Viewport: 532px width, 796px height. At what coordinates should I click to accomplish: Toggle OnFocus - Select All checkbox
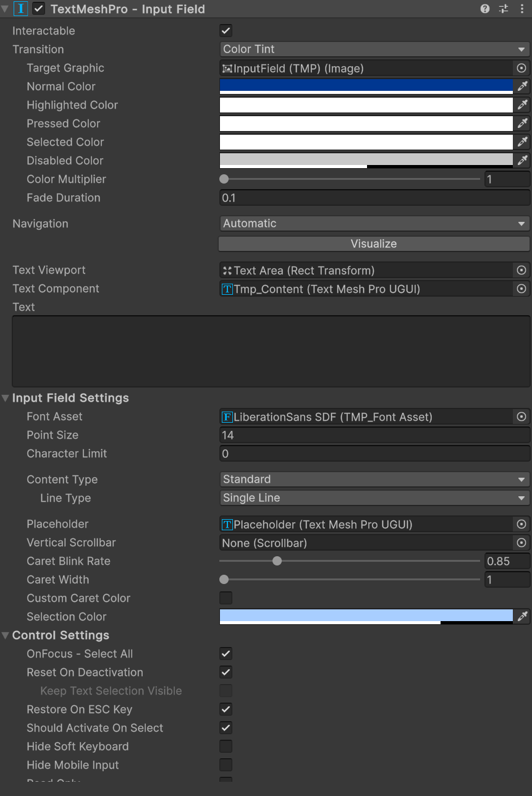click(x=226, y=654)
